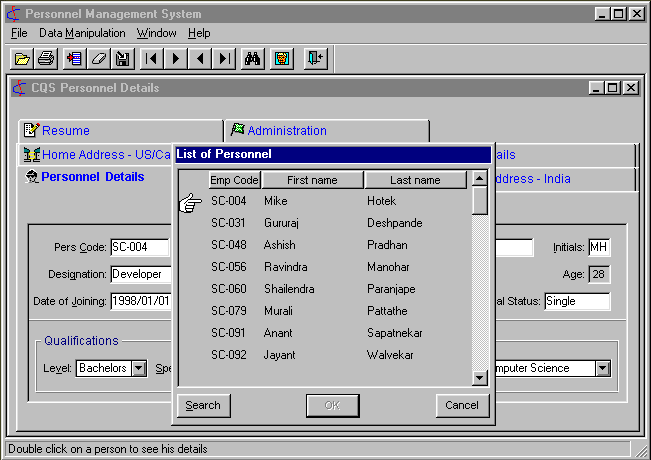Click the open folder toolbar icon
The width and height of the screenshot is (651, 460).
pos(22,59)
